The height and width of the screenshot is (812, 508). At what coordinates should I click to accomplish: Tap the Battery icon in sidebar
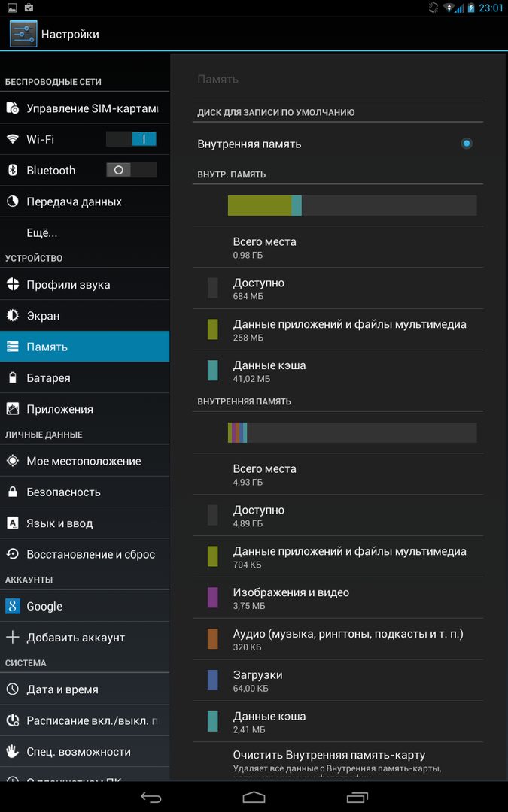click(x=13, y=378)
